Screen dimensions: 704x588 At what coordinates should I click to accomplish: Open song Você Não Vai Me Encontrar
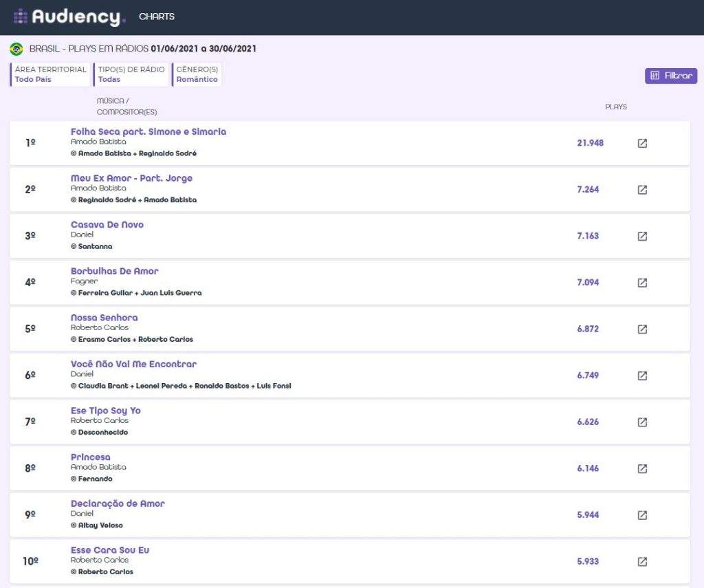click(134, 364)
